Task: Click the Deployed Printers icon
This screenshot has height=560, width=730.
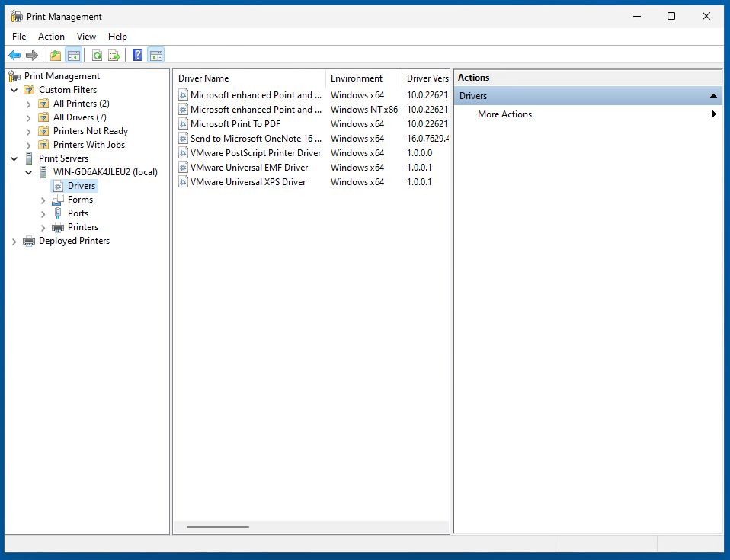Action: click(29, 241)
